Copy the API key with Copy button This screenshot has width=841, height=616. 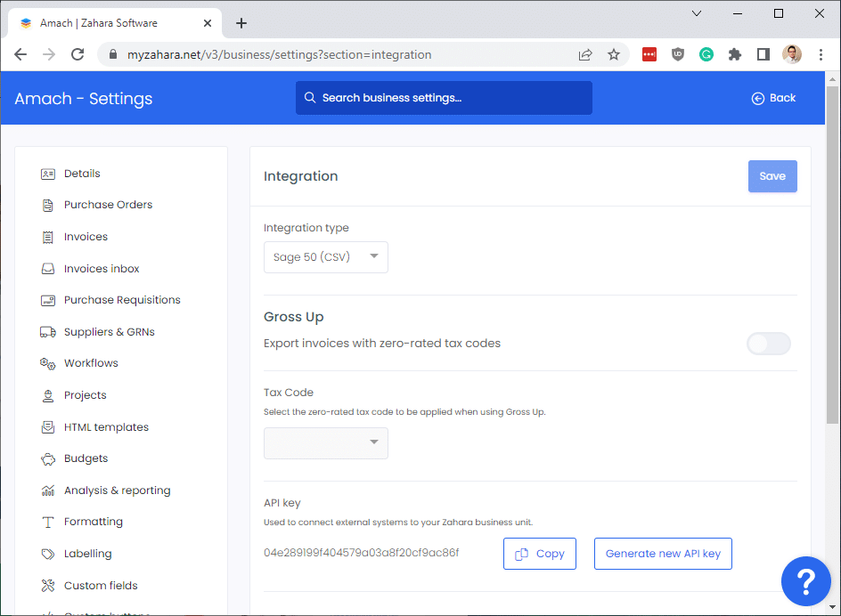540,554
